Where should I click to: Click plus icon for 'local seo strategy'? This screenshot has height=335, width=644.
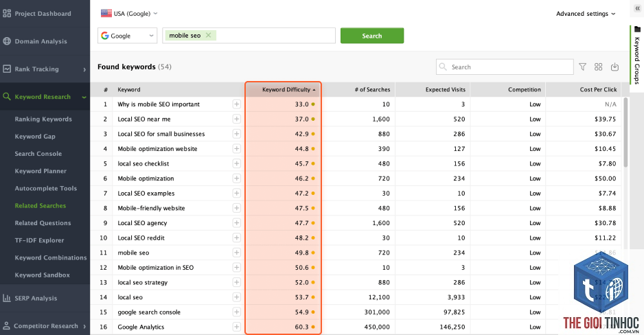pyautogui.click(x=237, y=282)
